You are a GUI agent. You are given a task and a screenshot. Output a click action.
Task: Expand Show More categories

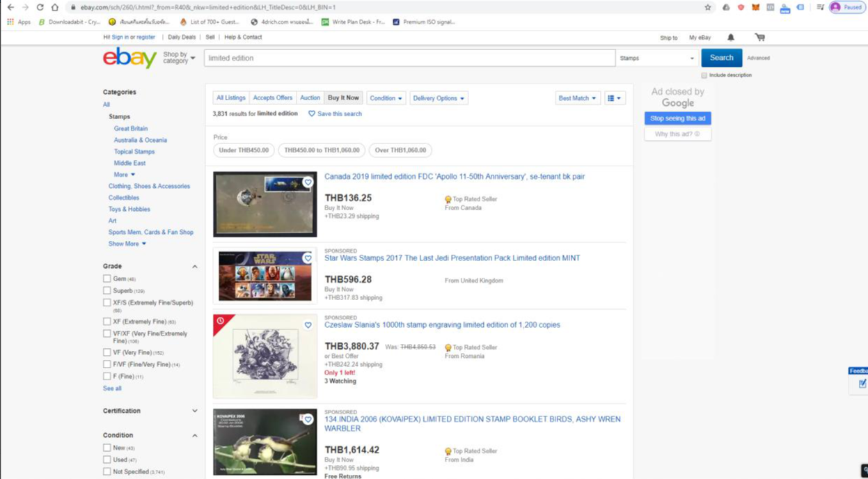tap(127, 244)
